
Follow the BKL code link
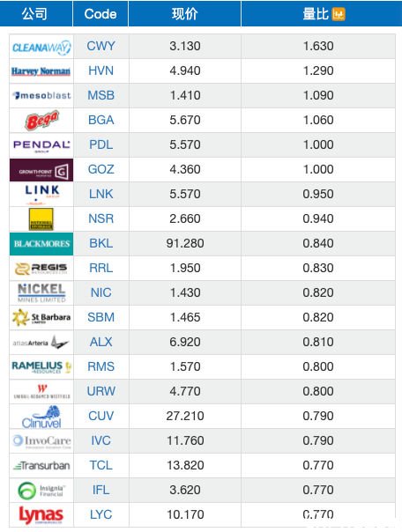[100, 243]
